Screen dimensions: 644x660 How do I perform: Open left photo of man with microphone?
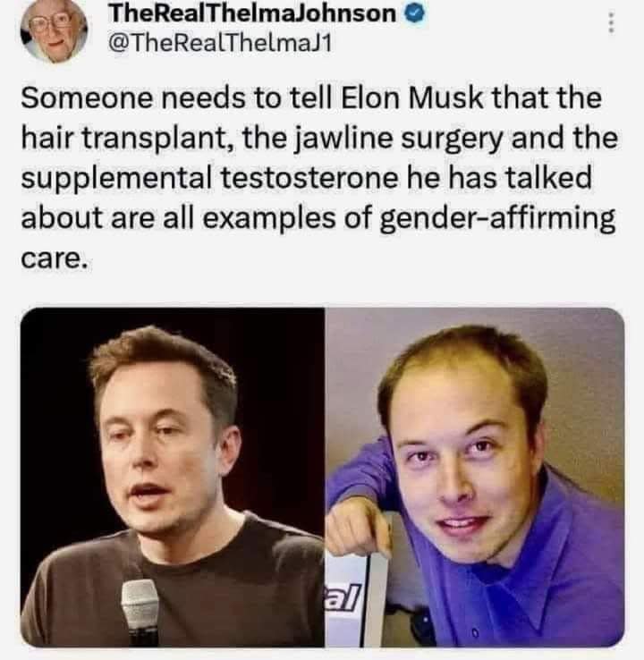coord(173,477)
